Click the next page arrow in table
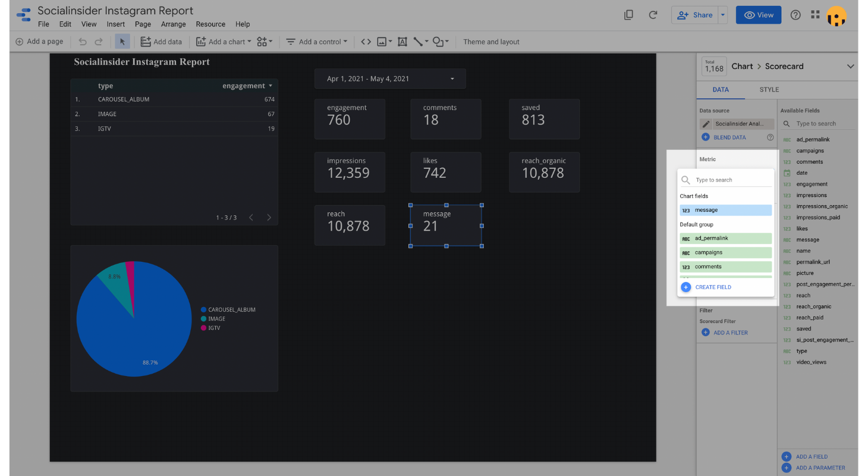This screenshot has width=868, height=476. 269,218
